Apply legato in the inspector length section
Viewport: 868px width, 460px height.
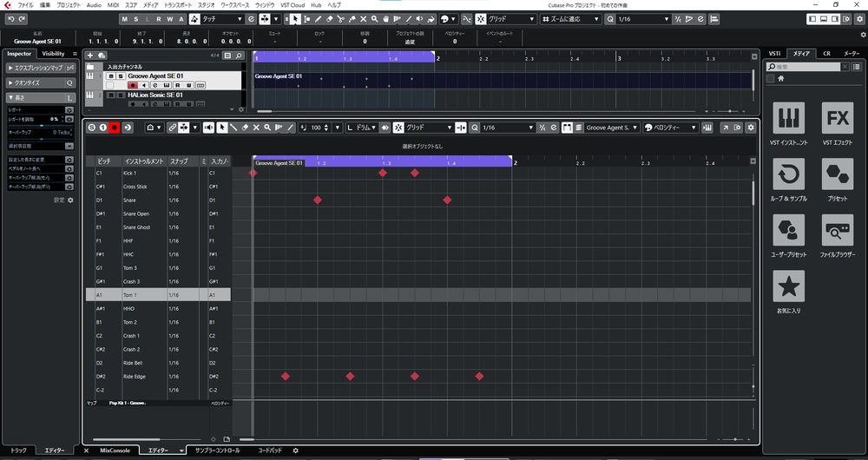pyautogui.click(x=69, y=110)
